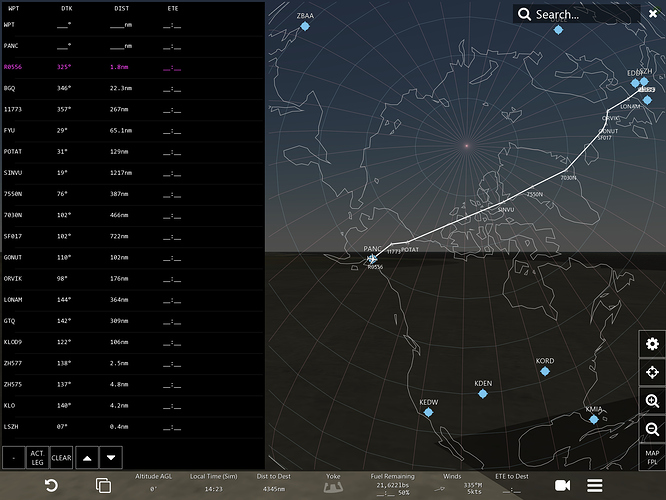Click the 7030N label on the map
The image size is (666, 500).
(x=568, y=178)
